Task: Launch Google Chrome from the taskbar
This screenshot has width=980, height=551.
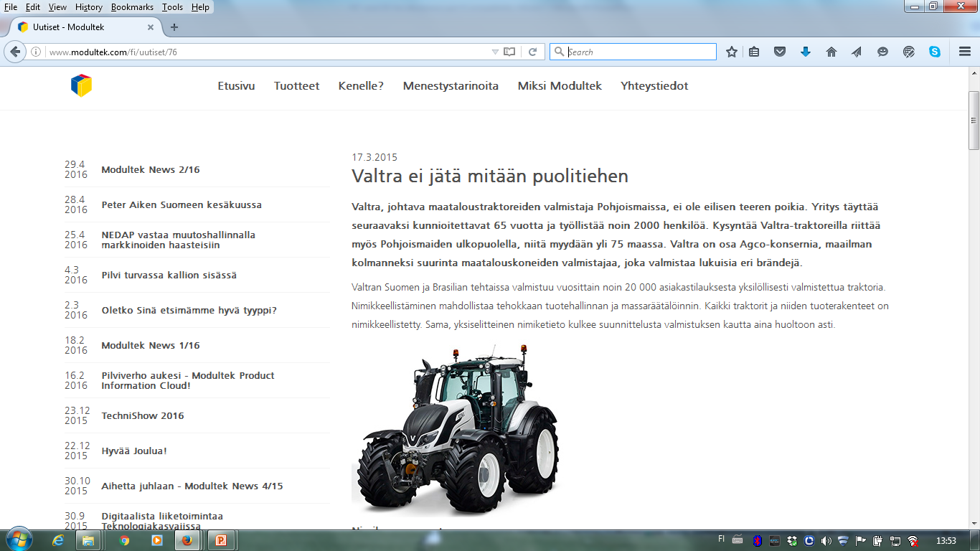Action: 124,540
